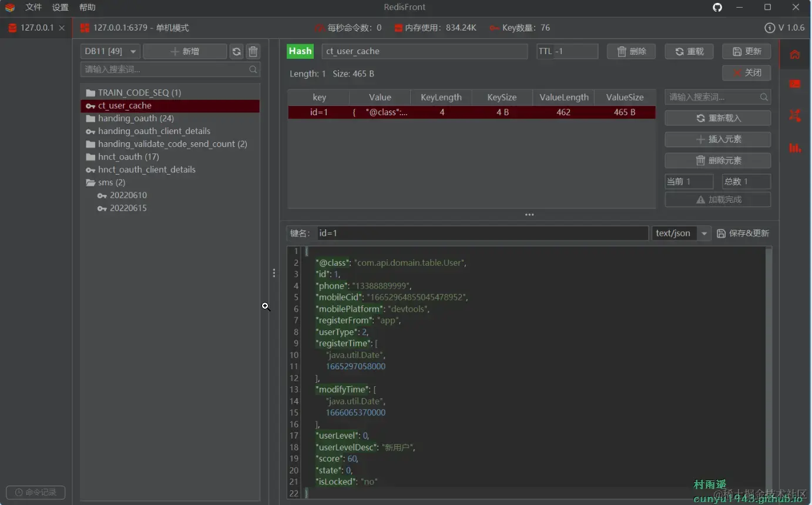Expand the handing_oauth (24) folder

[90, 119]
